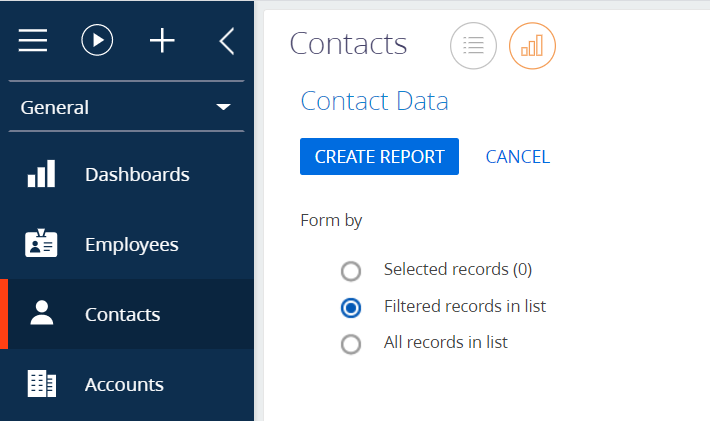Collapse the sidebar with the left arrow
This screenshot has height=421, width=710.
227,41
